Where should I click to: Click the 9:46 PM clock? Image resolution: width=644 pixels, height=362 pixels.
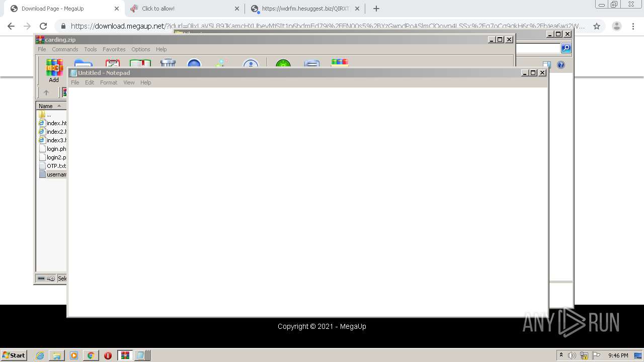pyautogui.click(x=618, y=355)
